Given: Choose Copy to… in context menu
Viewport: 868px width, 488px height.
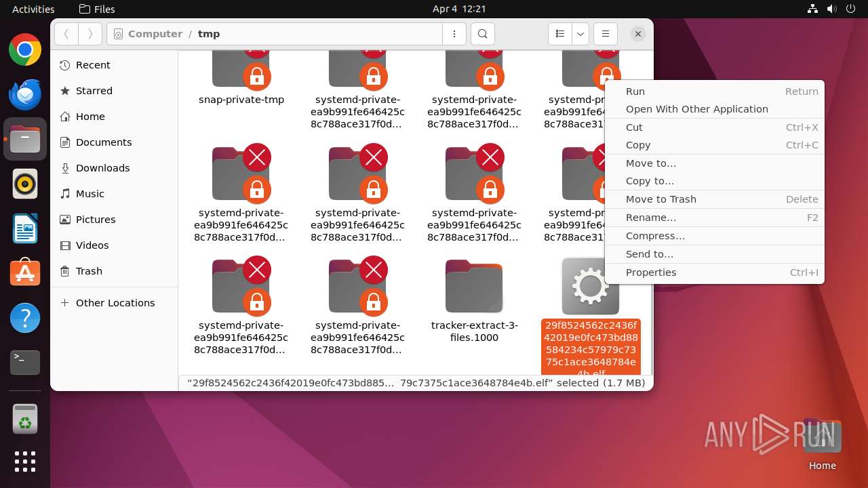Looking at the screenshot, I should 715,181.
